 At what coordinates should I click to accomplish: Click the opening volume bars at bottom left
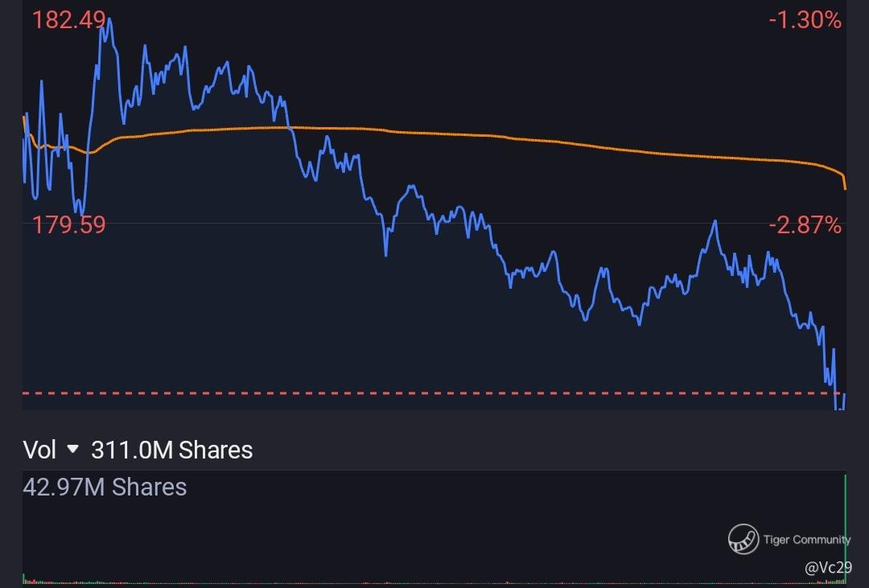click(27, 579)
